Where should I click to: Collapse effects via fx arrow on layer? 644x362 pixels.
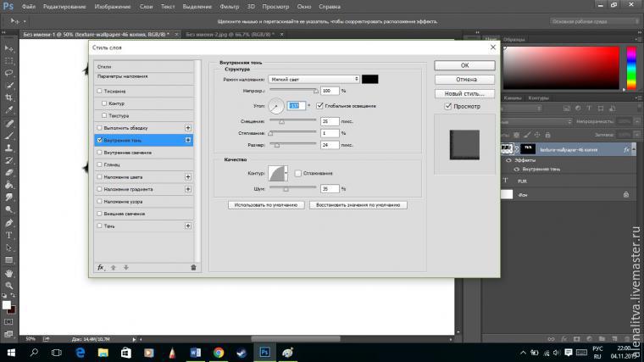coord(635,148)
